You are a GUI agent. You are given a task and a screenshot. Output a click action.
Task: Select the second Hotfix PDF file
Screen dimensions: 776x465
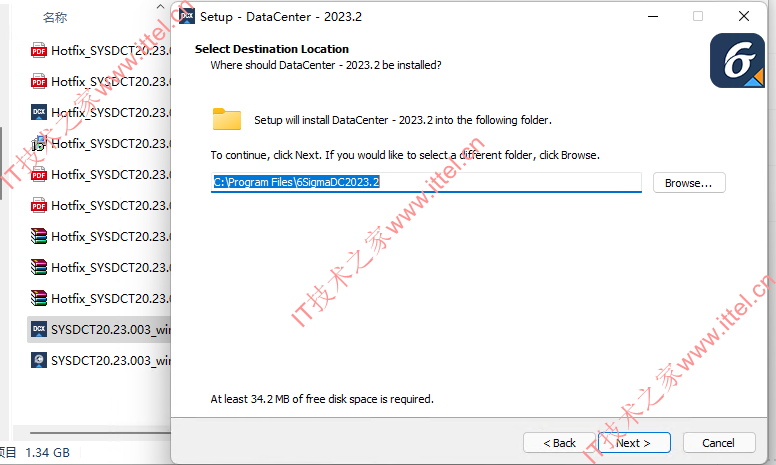tap(101, 82)
